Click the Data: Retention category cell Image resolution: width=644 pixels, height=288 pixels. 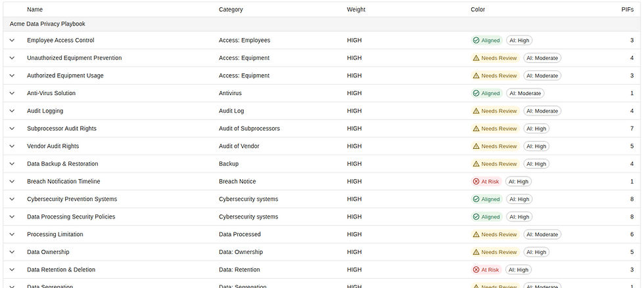click(239, 270)
